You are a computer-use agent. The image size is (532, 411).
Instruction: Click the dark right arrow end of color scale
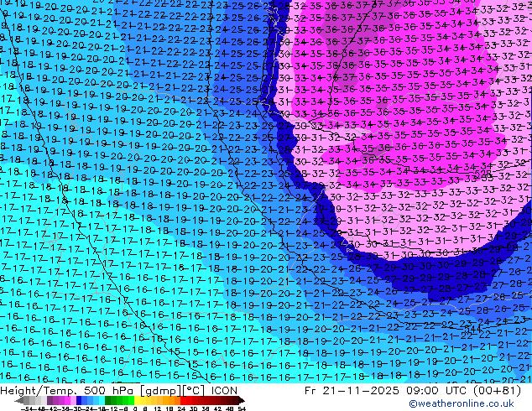point(242,401)
